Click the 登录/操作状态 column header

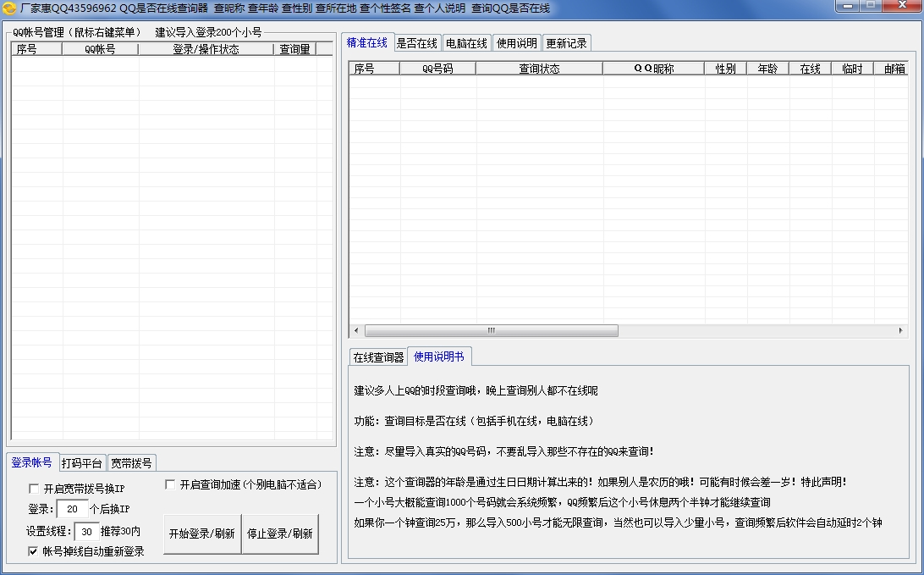[x=206, y=49]
